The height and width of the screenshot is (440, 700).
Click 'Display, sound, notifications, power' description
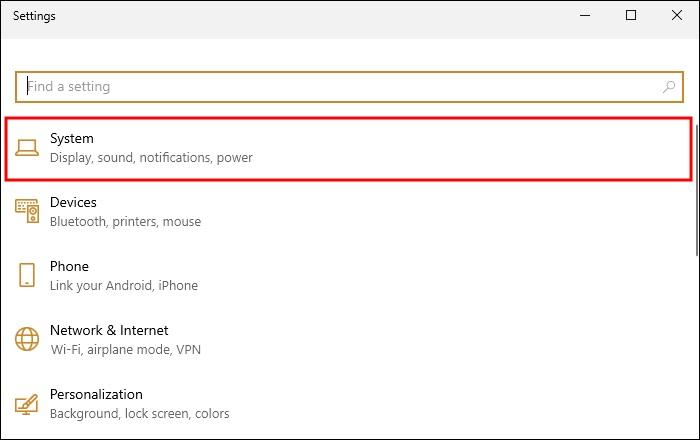pos(151,158)
